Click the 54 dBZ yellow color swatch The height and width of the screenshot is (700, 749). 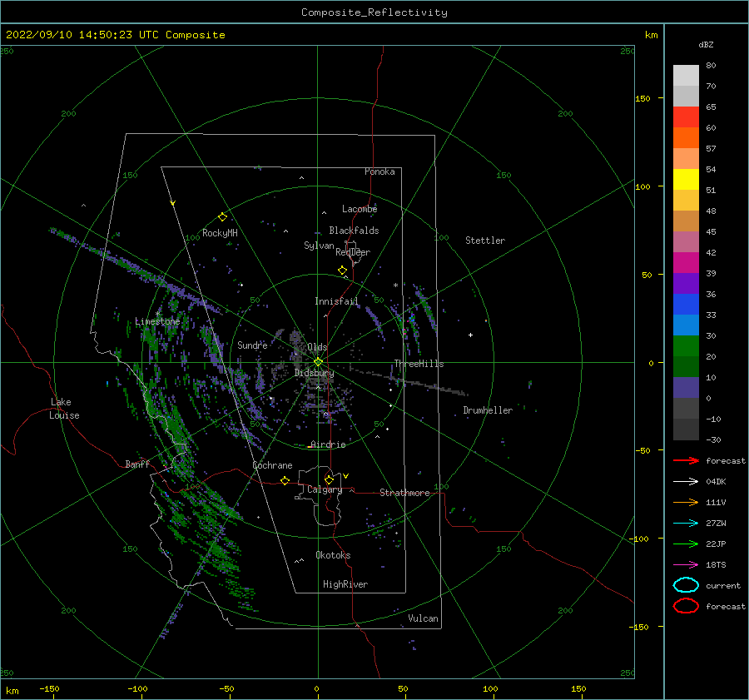tap(686, 180)
